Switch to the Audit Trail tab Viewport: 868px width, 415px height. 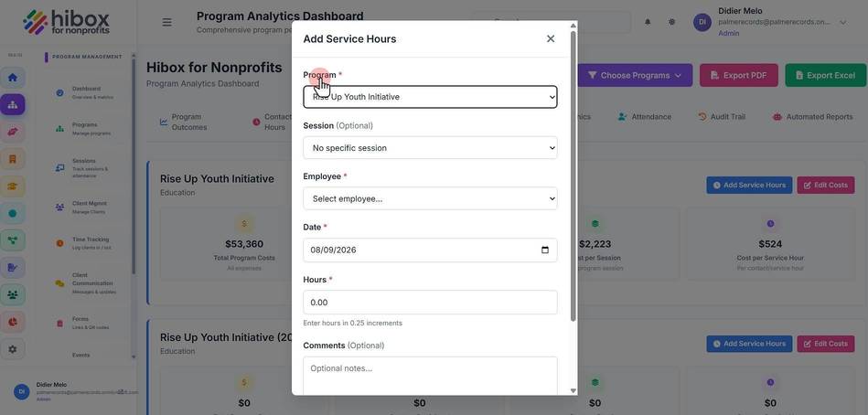(x=722, y=117)
